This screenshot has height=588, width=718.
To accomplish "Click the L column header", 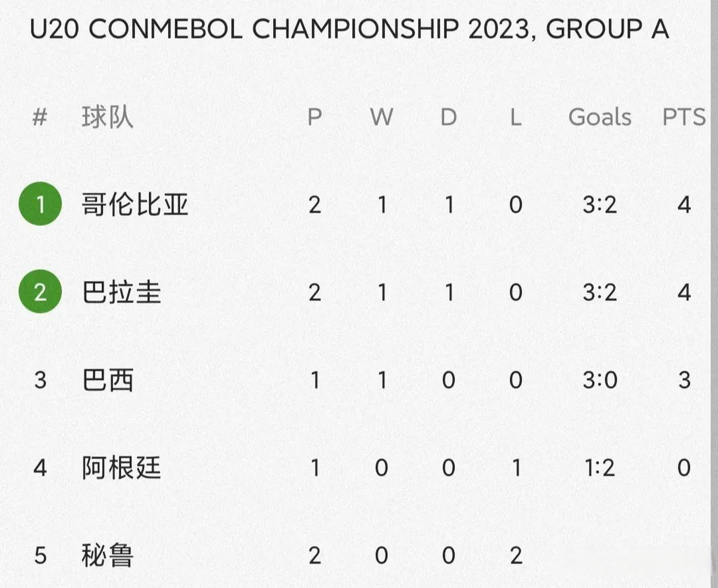I will click(x=516, y=117).
